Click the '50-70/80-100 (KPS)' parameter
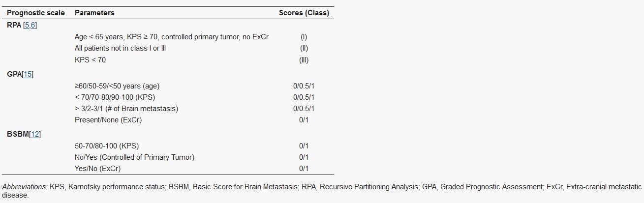The height and width of the screenshot is (203, 644). coord(107,145)
